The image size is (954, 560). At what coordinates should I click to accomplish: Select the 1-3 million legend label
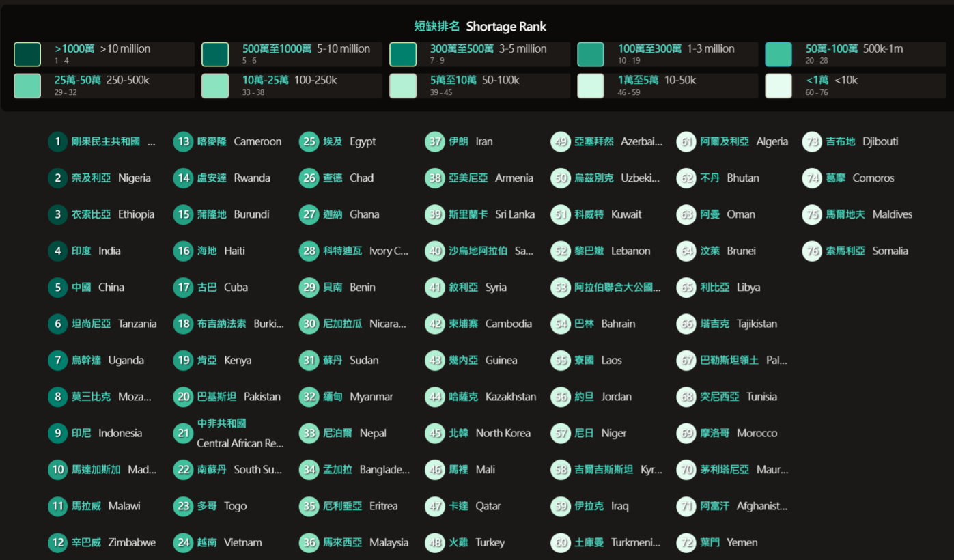(675, 49)
